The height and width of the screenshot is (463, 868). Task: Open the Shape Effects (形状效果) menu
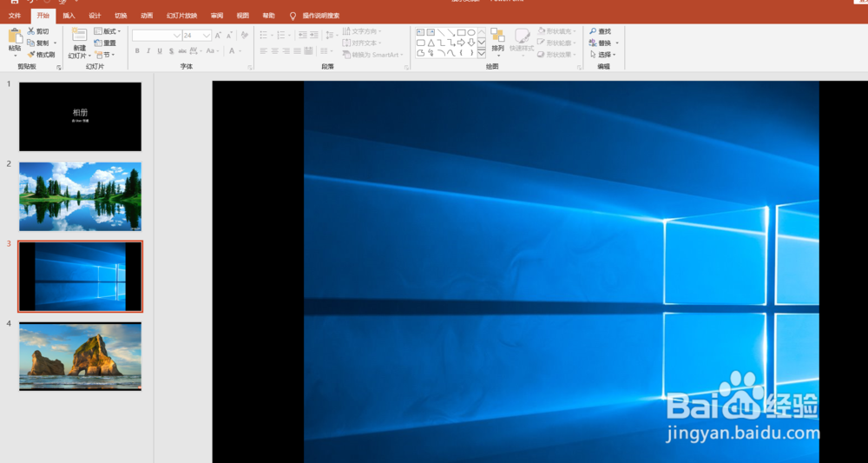[x=557, y=54]
